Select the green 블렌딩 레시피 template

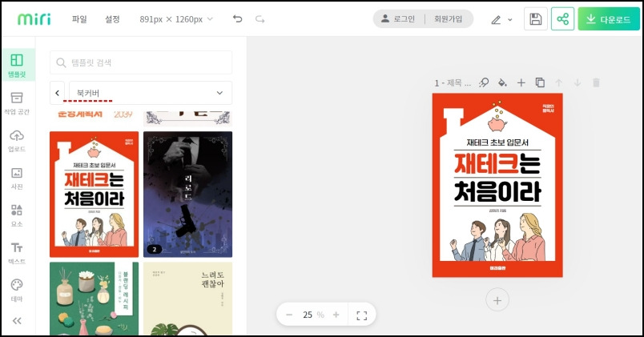(94, 299)
